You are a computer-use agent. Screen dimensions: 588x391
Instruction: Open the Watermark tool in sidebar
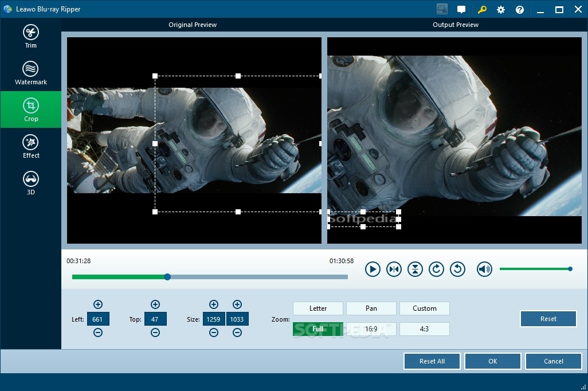click(31, 73)
